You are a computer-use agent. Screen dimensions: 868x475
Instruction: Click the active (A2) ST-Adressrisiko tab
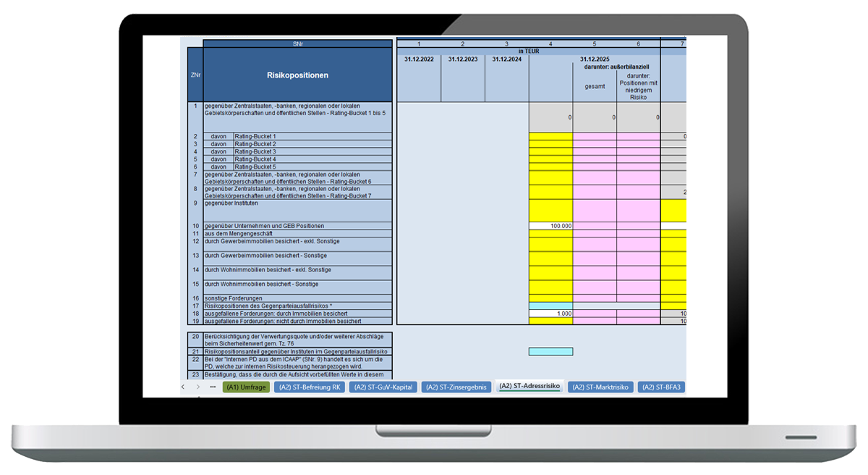pos(529,387)
